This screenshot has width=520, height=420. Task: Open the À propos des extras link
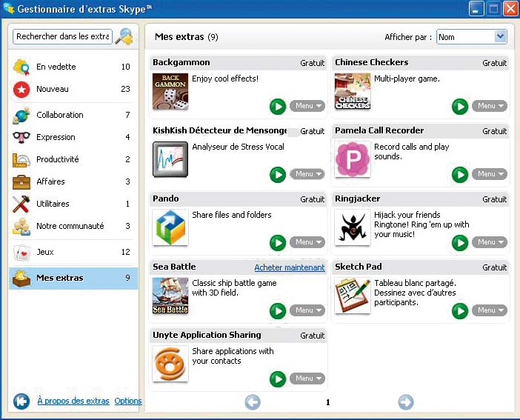[73, 401]
